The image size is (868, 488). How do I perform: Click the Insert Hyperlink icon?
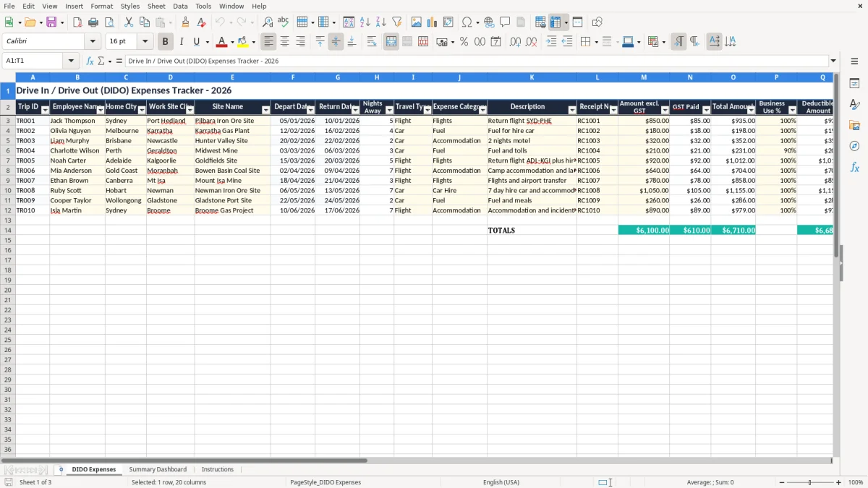pos(489,22)
